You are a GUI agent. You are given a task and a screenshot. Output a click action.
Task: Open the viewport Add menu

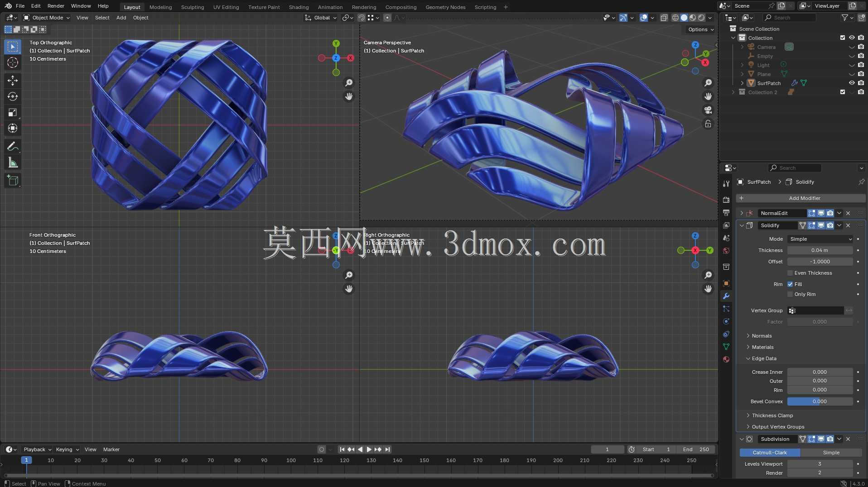pos(121,18)
